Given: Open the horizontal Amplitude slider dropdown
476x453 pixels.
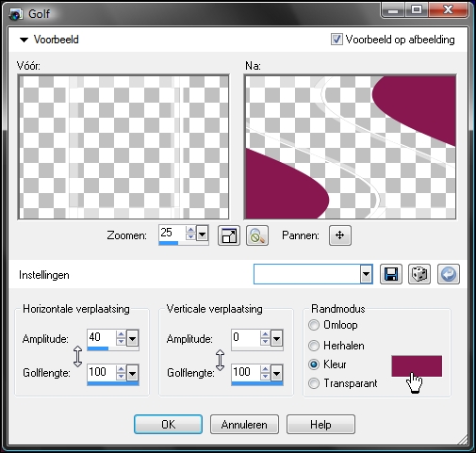Looking at the screenshot, I should pos(132,338).
